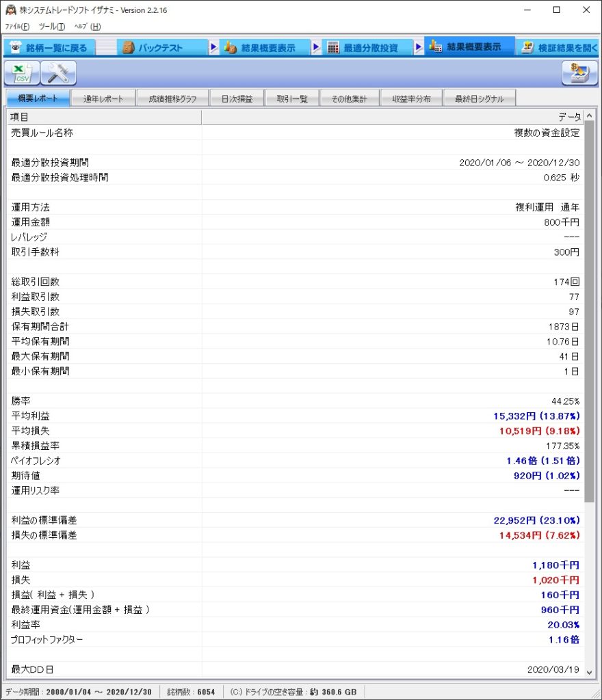Open the ファイル(F) menu
Screen dimensions: 602x700
pyautogui.click(x=17, y=27)
